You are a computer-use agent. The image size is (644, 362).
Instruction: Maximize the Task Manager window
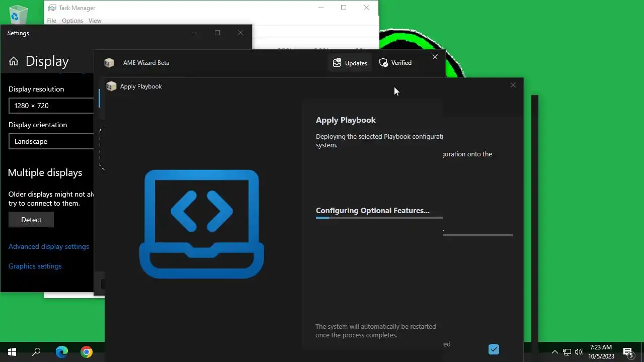coord(344,8)
